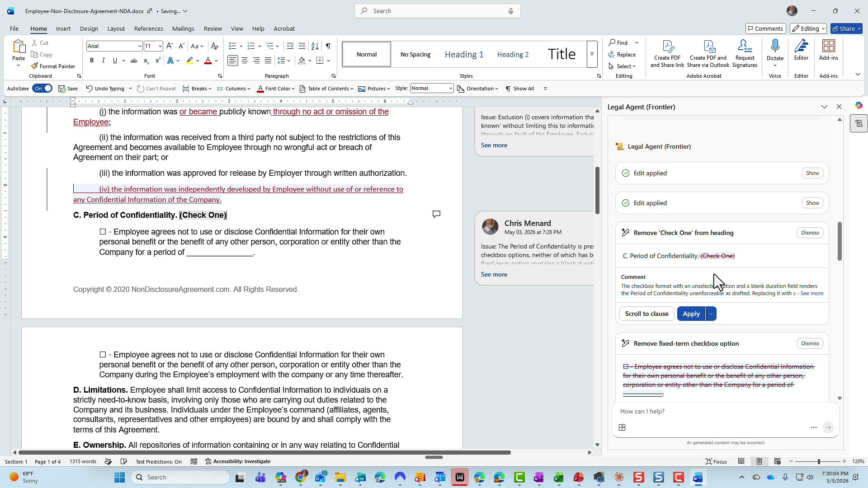
Task: Clear All Formatting icon
Action: 215,46
